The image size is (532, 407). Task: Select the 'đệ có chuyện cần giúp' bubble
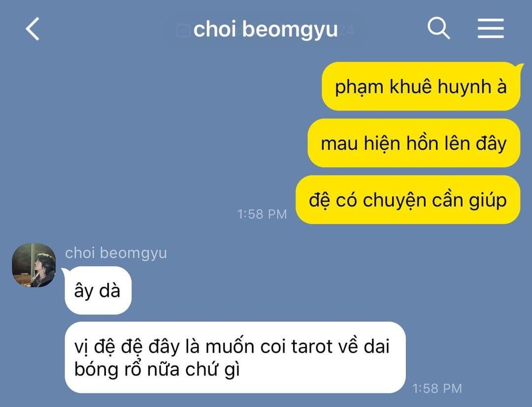[408, 200]
